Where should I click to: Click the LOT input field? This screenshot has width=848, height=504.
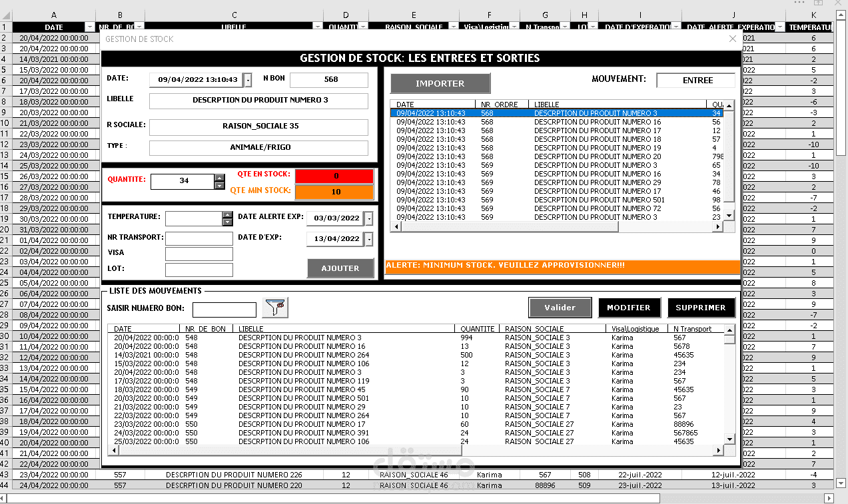pos(199,270)
